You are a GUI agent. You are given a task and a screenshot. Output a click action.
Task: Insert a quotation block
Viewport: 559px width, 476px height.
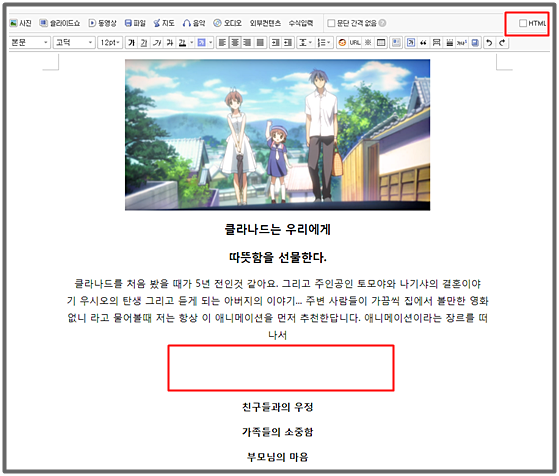point(423,43)
